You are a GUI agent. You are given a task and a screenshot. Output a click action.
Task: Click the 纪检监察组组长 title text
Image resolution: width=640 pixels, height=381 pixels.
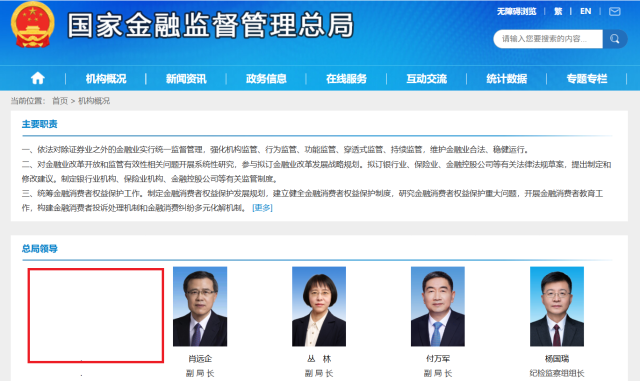[557, 373]
